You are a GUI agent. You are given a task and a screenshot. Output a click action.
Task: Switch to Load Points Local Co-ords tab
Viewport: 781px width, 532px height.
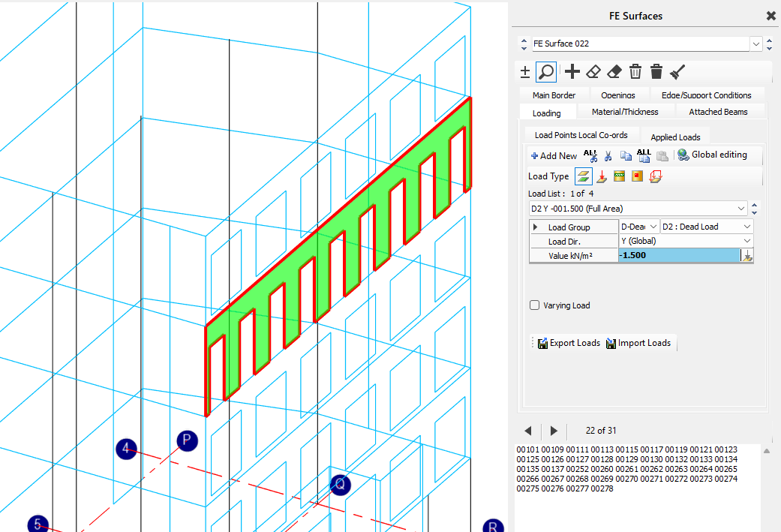581,135
